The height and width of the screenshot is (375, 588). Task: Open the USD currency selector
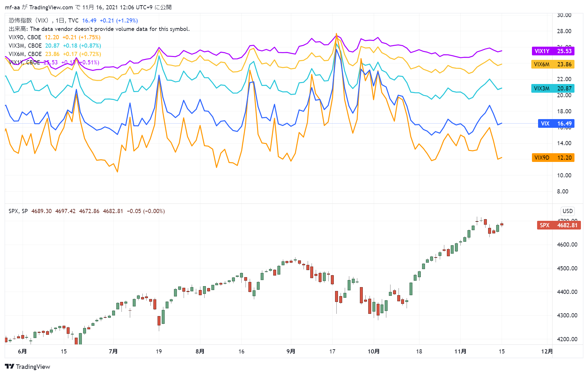[x=567, y=211]
